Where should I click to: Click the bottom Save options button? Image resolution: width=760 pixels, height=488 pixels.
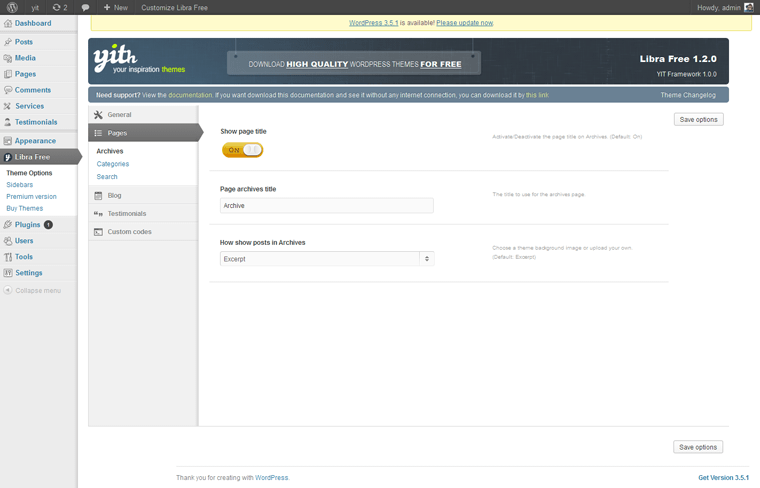click(698, 447)
